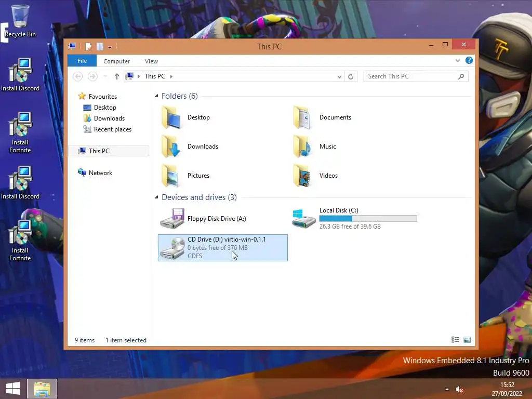Select Desktop under Favourites
Viewport: 532px width, 399px height.
tap(100, 108)
